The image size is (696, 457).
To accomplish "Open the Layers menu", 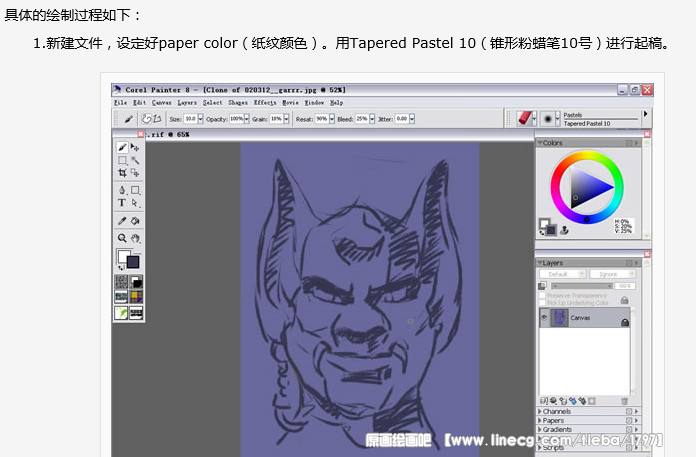I will (187, 102).
